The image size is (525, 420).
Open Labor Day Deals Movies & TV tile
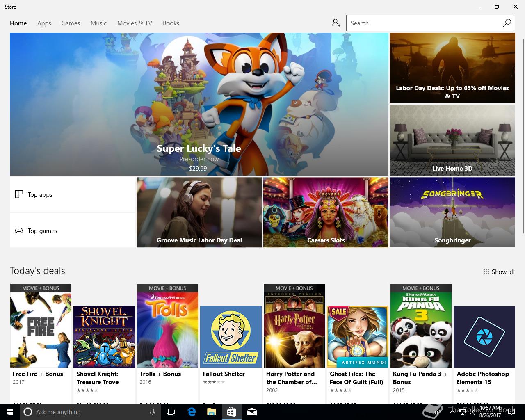click(x=452, y=68)
